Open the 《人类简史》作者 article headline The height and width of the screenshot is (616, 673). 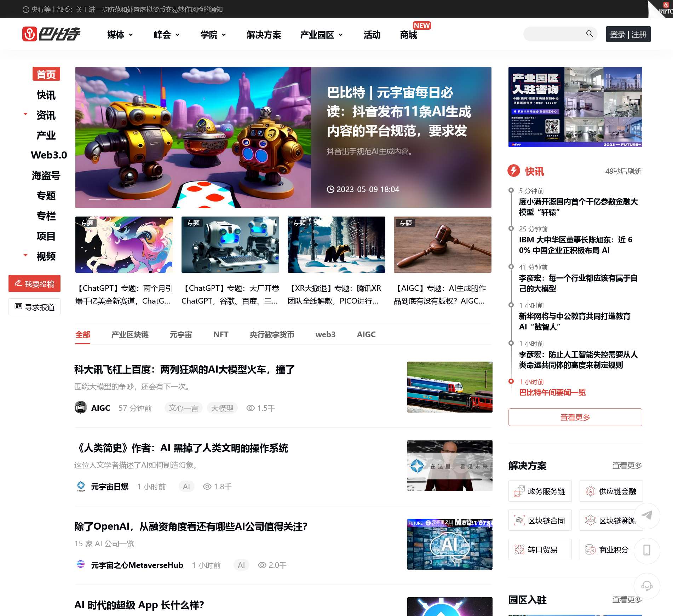[x=181, y=448]
